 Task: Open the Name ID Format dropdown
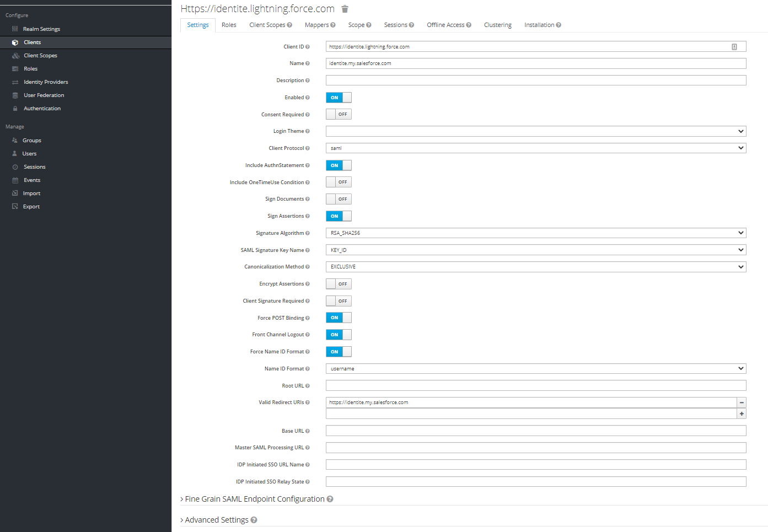[535, 369]
